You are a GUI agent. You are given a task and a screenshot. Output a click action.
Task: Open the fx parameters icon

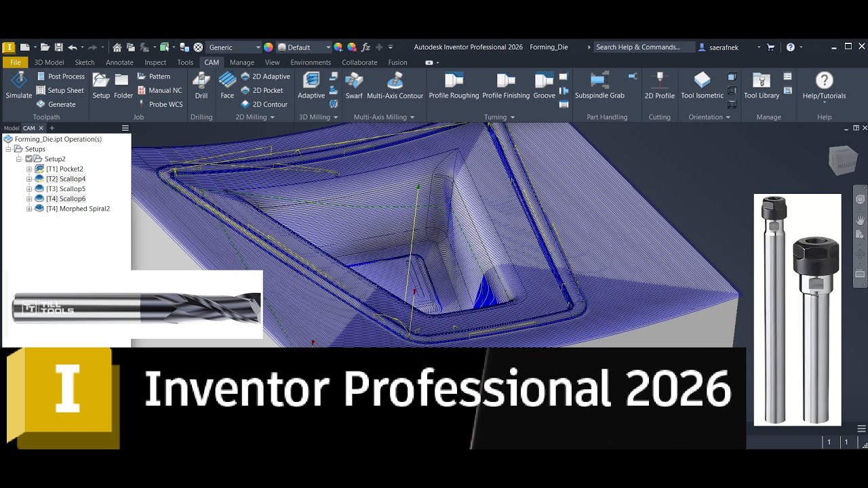tap(366, 47)
